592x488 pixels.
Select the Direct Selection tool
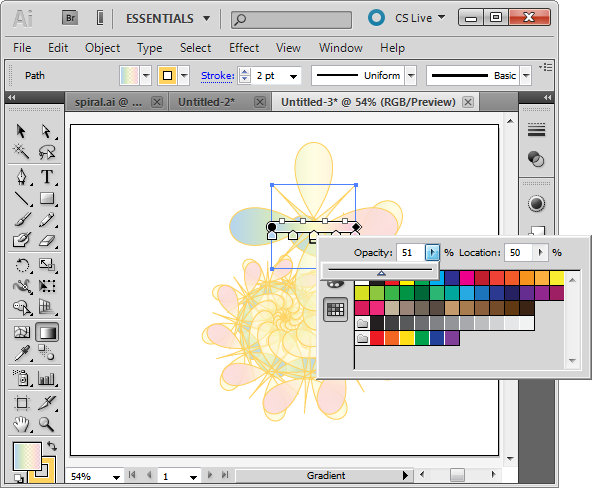(46, 131)
